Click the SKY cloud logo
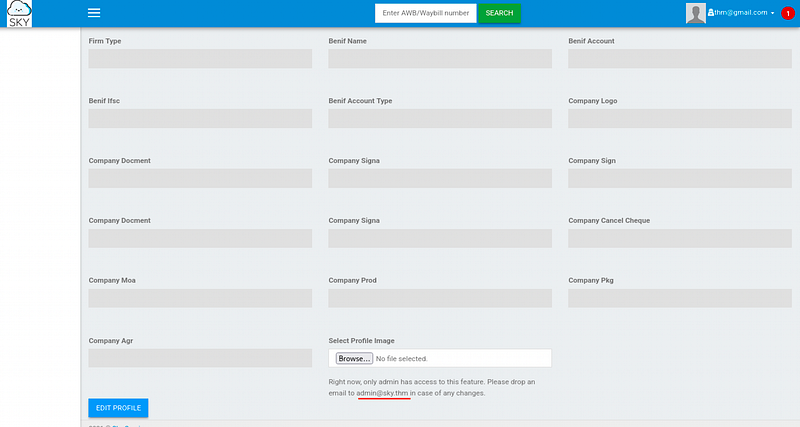The width and height of the screenshot is (800, 427). coord(19,13)
